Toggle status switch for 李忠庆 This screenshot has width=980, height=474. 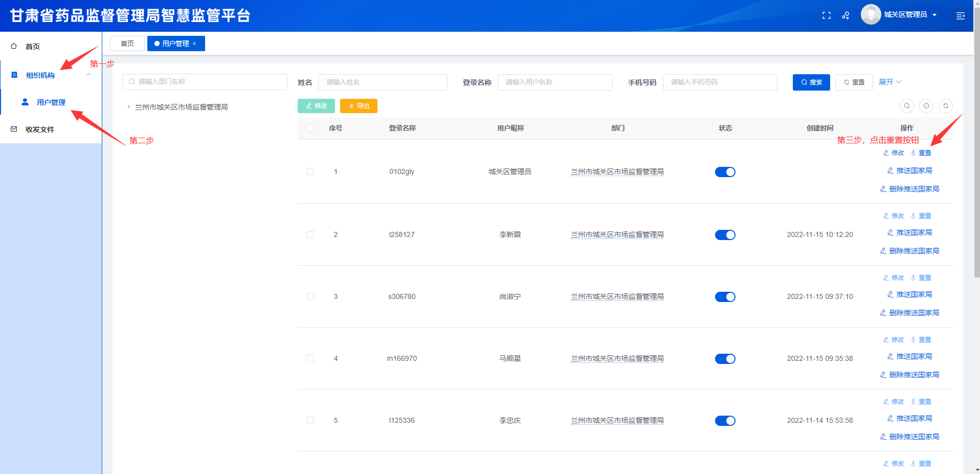click(725, 421)
